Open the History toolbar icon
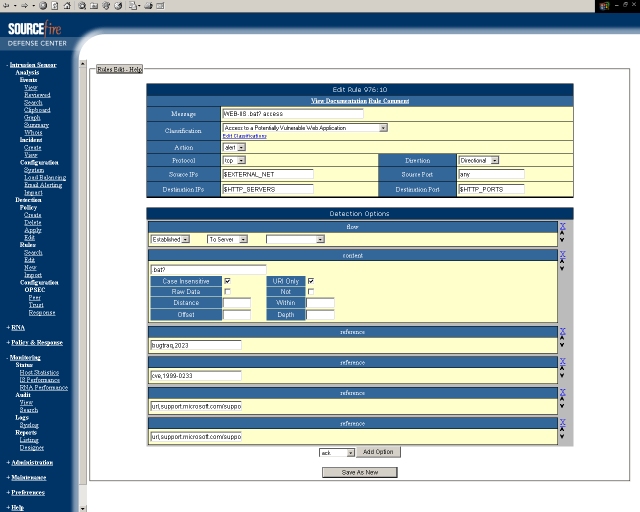640x512 pixels. point(118,6)
